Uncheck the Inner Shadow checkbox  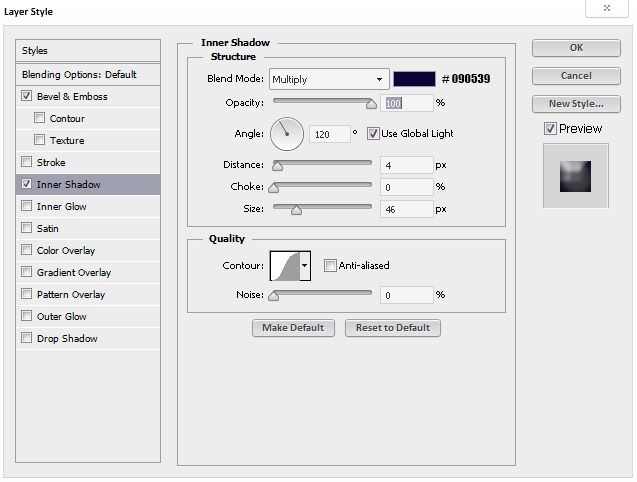point(26,184)
